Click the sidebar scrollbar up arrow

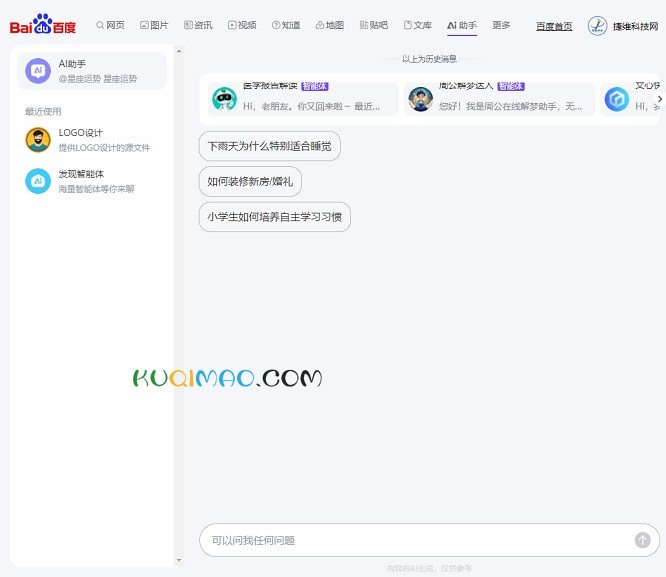179,51
